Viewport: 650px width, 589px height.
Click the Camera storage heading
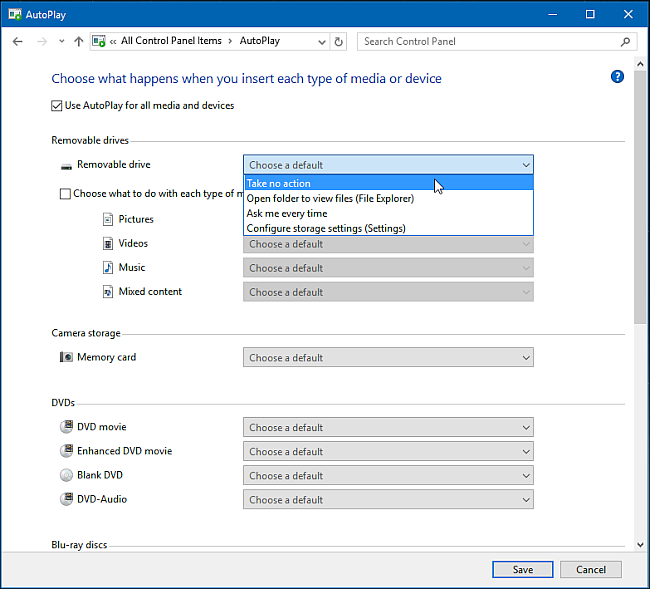coord(86,333)
